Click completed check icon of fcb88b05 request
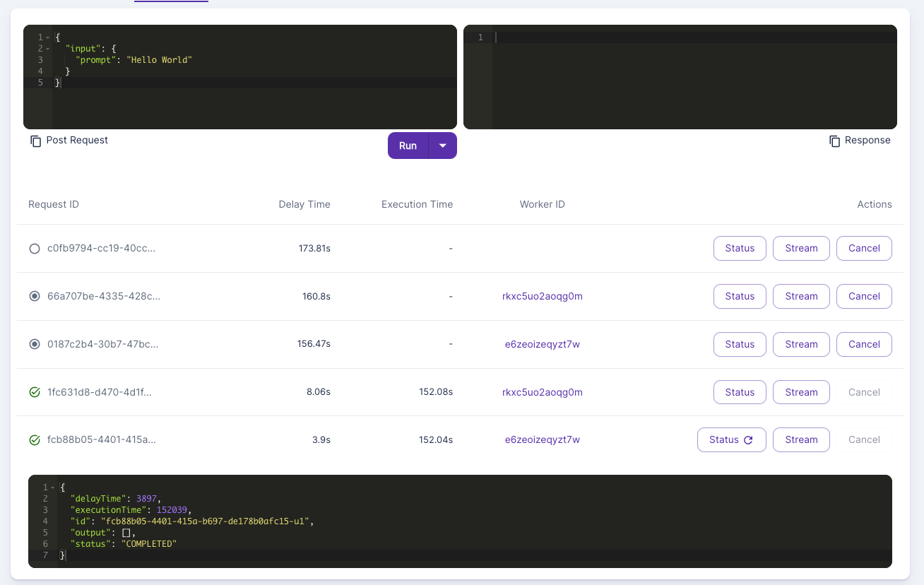Screen dimensions: 924x585 tap(34, 440)
